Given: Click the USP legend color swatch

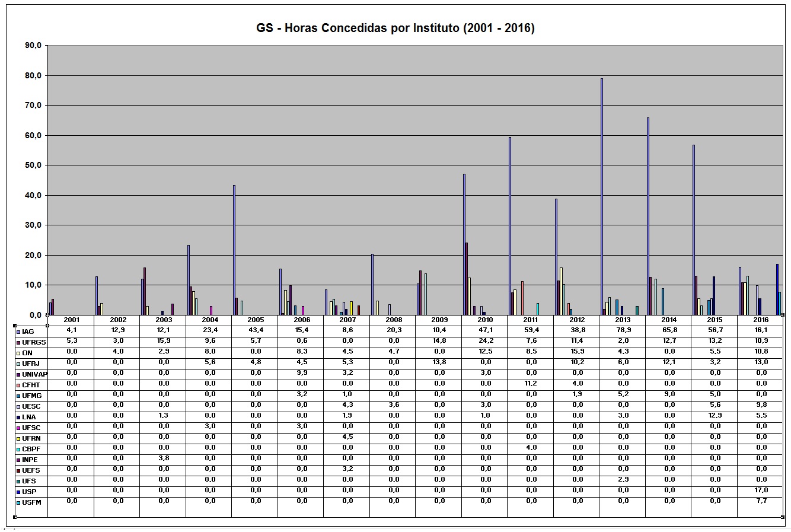Looking at the screenshot, I should pyautogui.click(x=18, y=492).
